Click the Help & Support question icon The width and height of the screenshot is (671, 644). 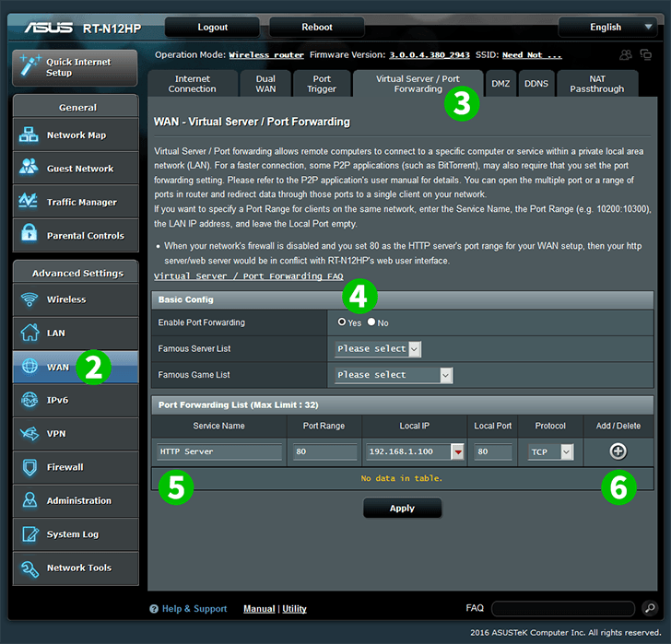(154, 609)
